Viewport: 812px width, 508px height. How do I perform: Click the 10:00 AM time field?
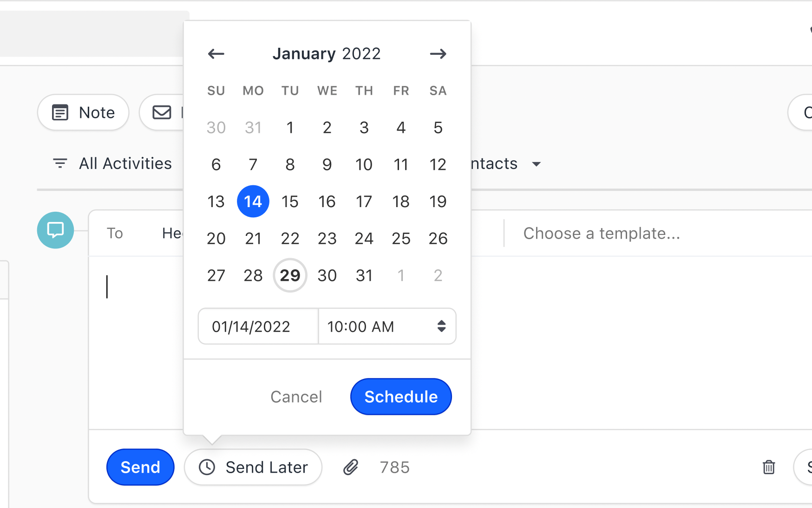pyautogui.click(x=367, y=326)
